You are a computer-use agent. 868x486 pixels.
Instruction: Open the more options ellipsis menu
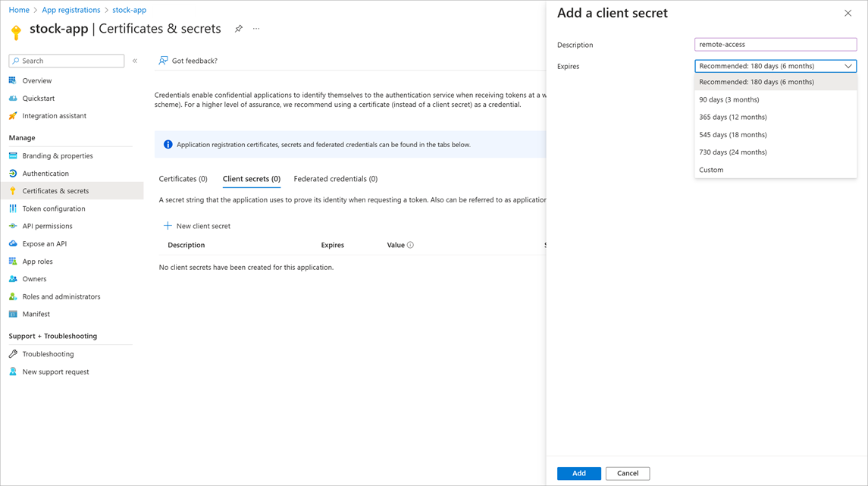click(256, 29)
